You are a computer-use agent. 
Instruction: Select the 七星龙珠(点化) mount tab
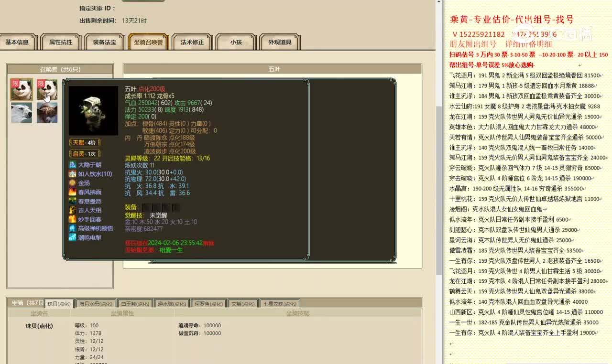coord(279,303)
